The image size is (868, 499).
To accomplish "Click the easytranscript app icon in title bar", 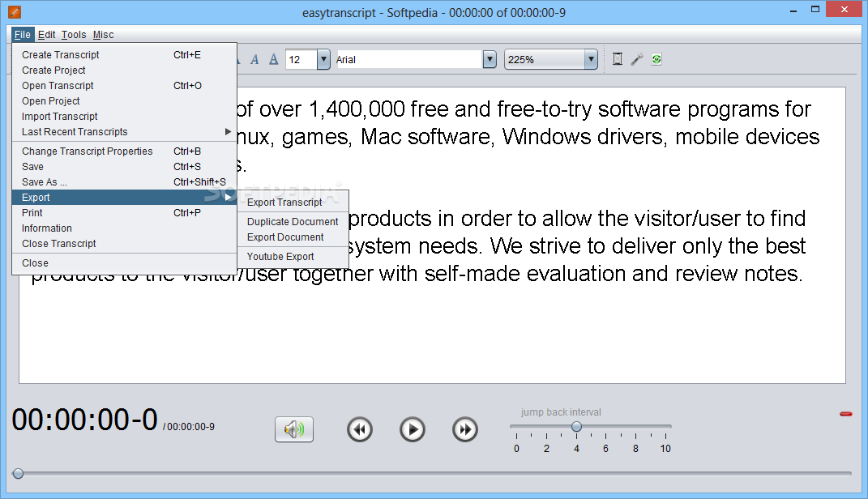I will (x=15, y=11).
